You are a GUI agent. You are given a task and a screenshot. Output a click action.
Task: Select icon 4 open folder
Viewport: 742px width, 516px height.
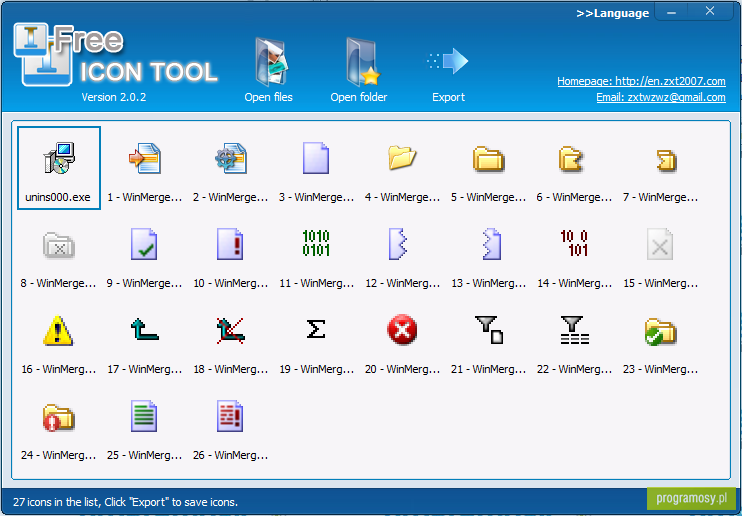click(x=402, y=158)
